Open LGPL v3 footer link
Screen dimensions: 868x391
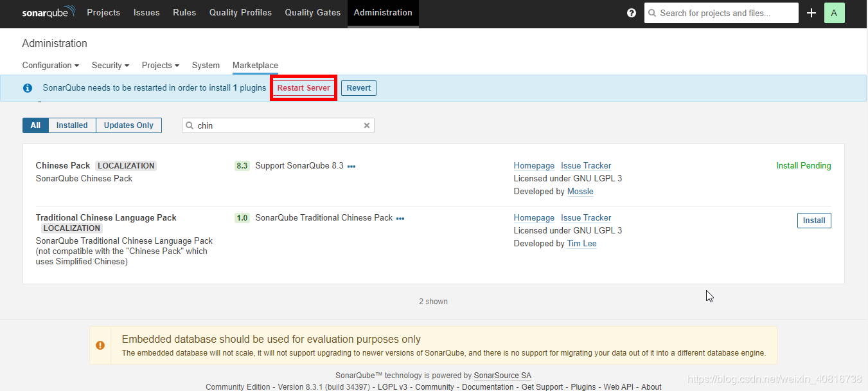click(393, 387)
